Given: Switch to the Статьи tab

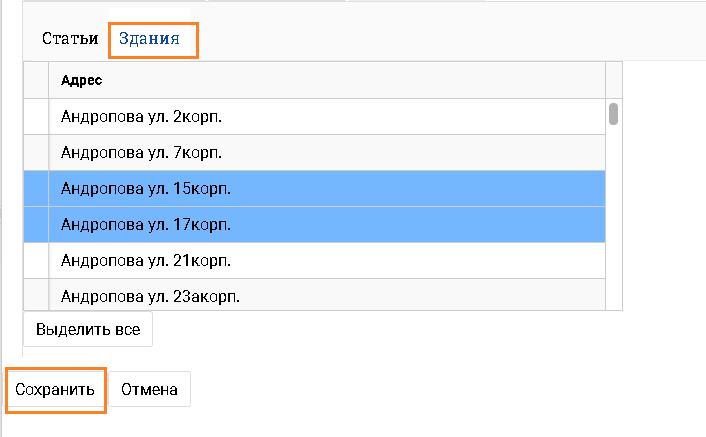Looking at the screenshot, I should click(69, 39).
